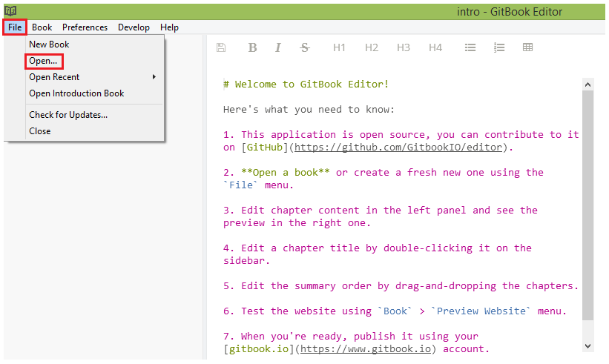Click the '**Open a book**' bold text
609x364 pixels.
tap(286, 172)
